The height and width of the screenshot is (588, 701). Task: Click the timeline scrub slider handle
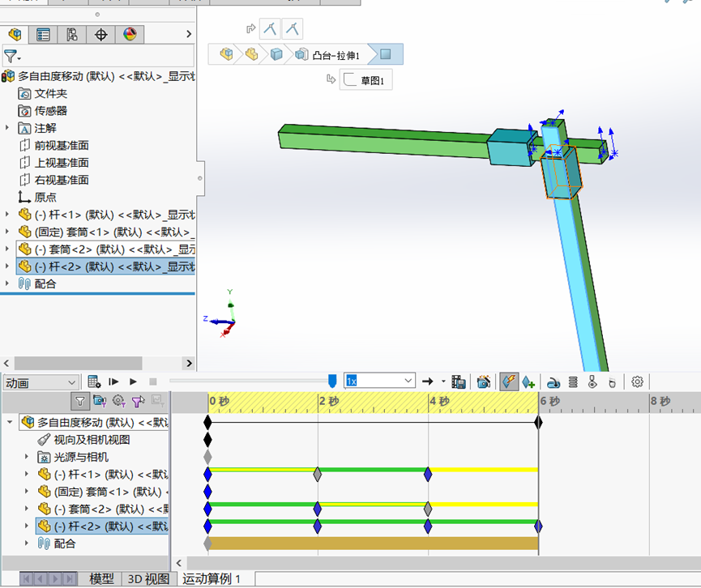pyautogui.click(x=332, y=381)
